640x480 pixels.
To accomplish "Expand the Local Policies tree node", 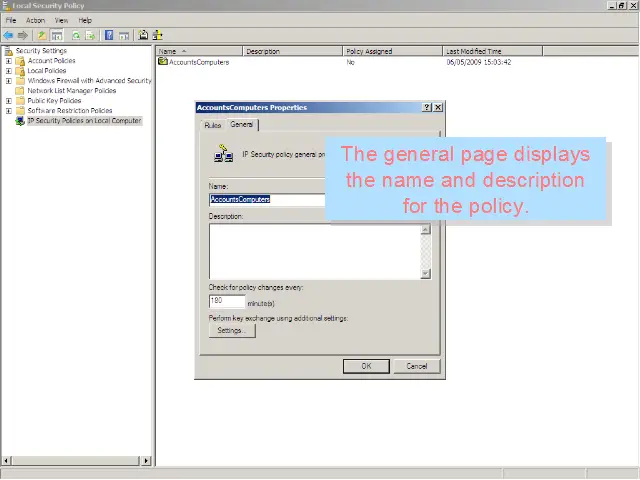I will click(x=9, y=71).
